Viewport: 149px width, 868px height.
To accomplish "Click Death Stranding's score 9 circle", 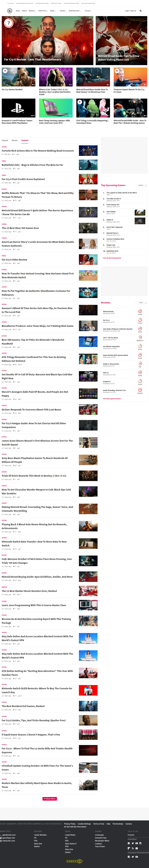I will coord(140,390).
